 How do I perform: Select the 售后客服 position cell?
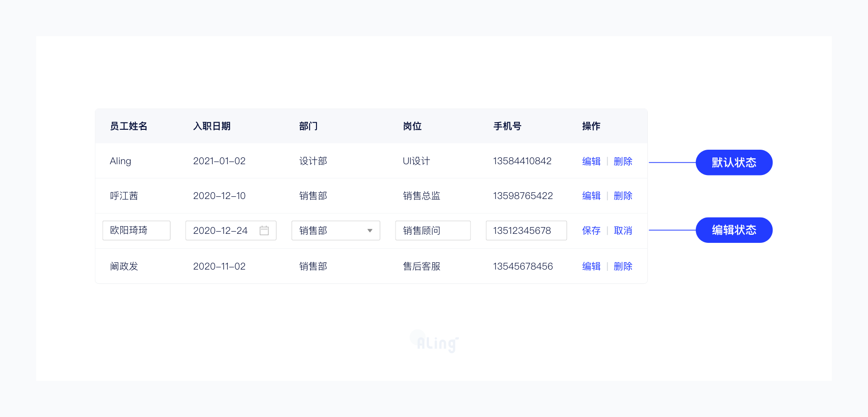422,266
